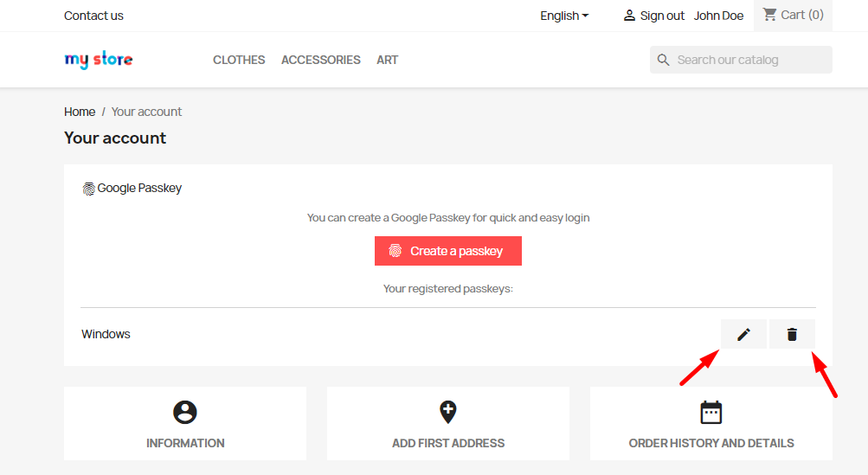The height and width of the screenshot is (475, 868).
Task: Go to Home via breadcrumb
Action: (x=80, y=112)
